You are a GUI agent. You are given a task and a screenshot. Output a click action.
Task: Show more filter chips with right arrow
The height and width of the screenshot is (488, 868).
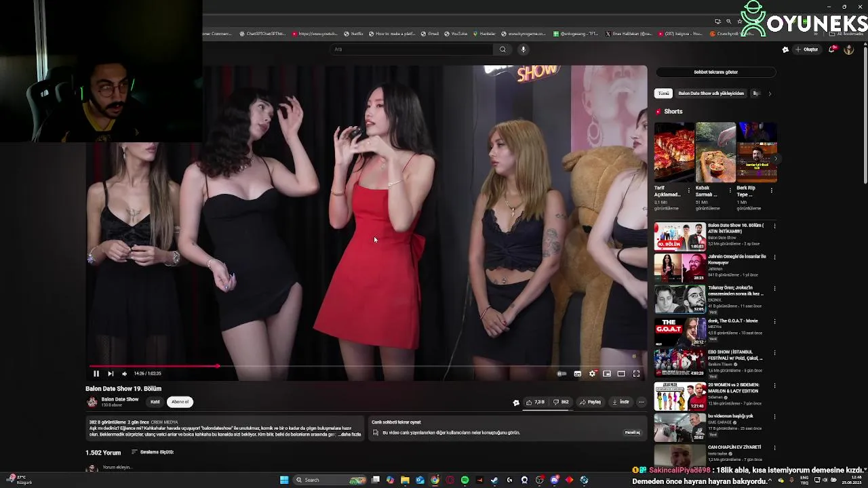pos(770,94)
